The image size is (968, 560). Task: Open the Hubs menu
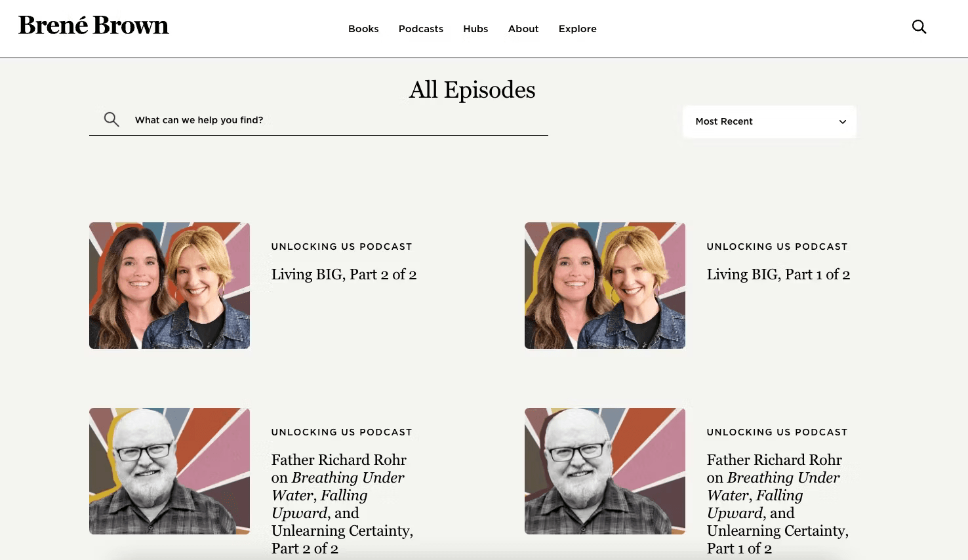click(475, 29)
